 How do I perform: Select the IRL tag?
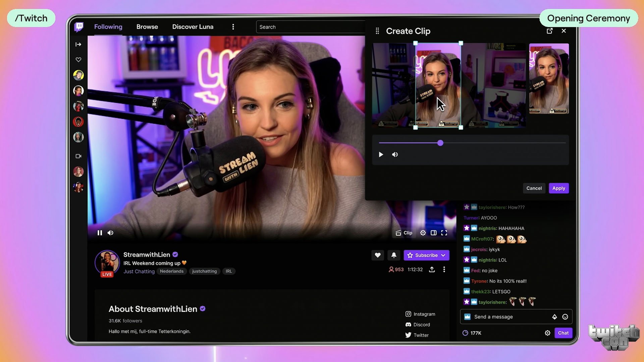click(229, 271)
